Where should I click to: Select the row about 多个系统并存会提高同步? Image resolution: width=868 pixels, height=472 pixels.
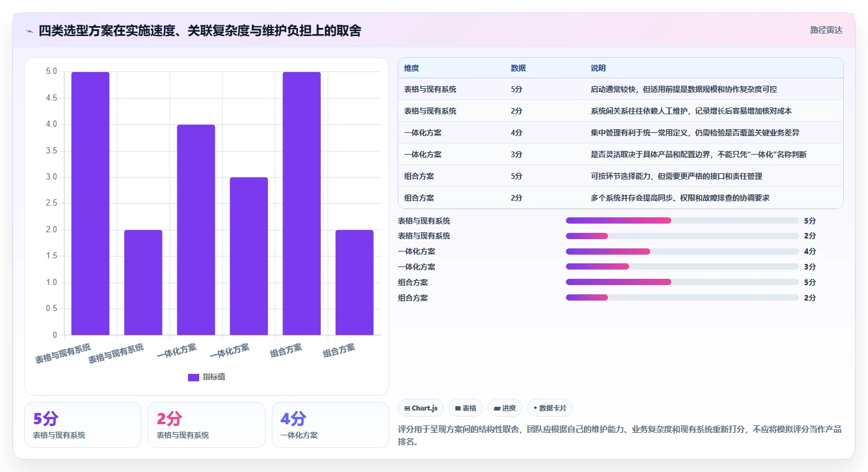620,198
